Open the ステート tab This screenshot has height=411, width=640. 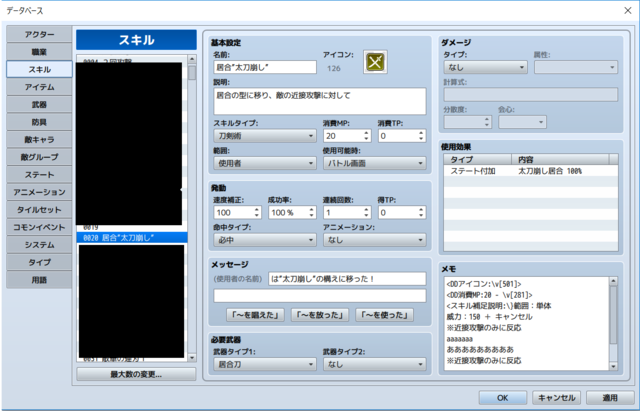pyautogui.click(x=39, y=175)
